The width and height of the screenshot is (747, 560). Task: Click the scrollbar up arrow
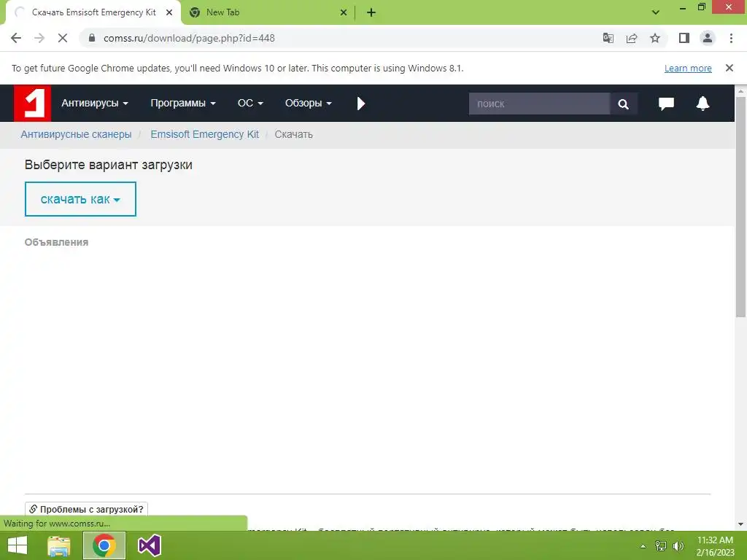coord(741,90)
